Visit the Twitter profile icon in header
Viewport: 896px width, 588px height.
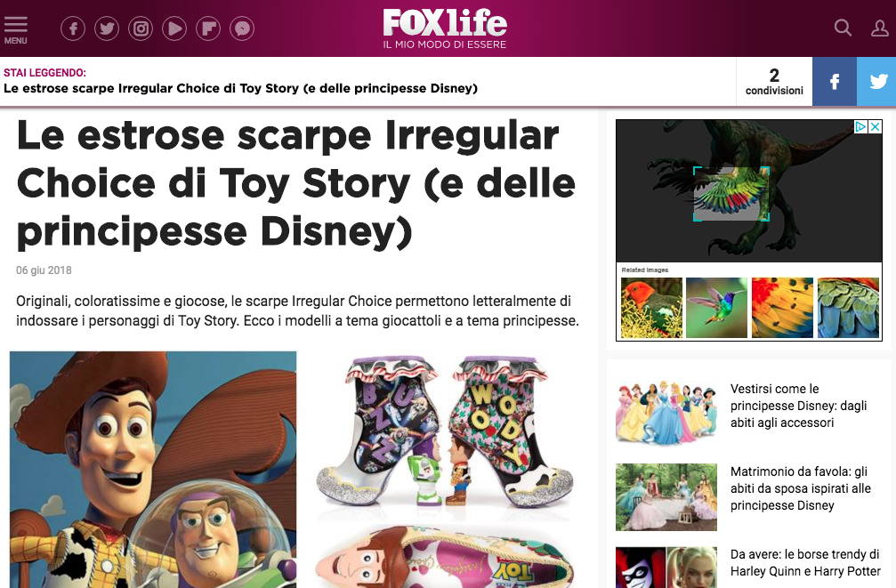(107, 28)
